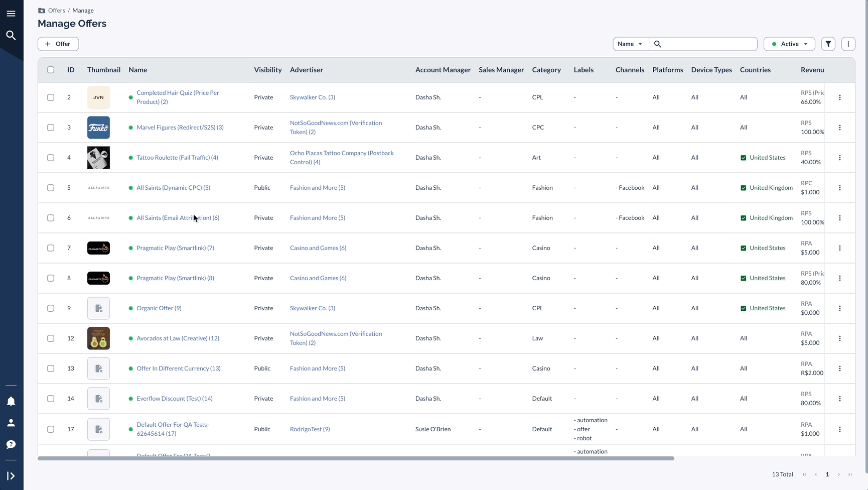Open the Skywalker Co. (3) advertiser link for offer 2

tap(313, 97)
